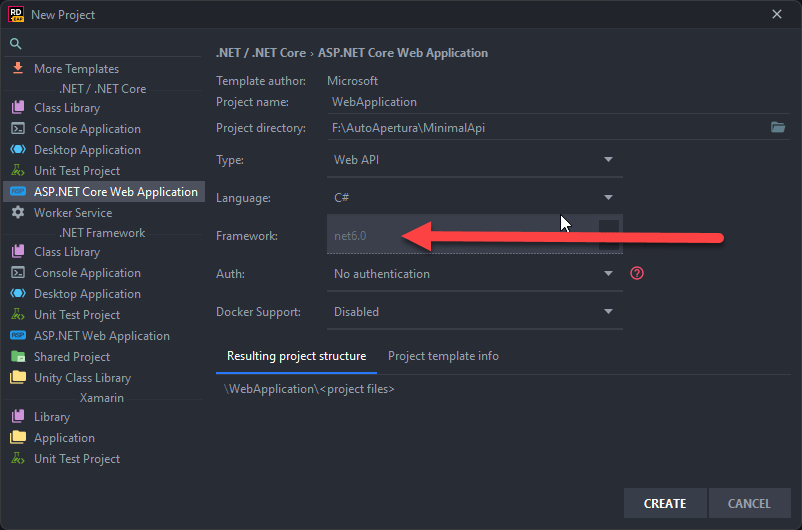This screenshot has height=530, width=802.
Task: Click the Rider RD logo icon
Action: [16, 14]
